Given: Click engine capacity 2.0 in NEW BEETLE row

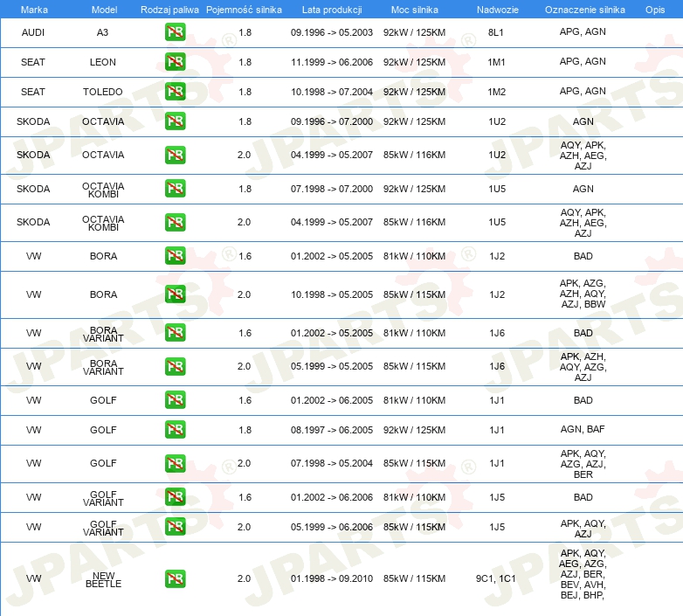Looking at the screenshot, I should (244, 578).
